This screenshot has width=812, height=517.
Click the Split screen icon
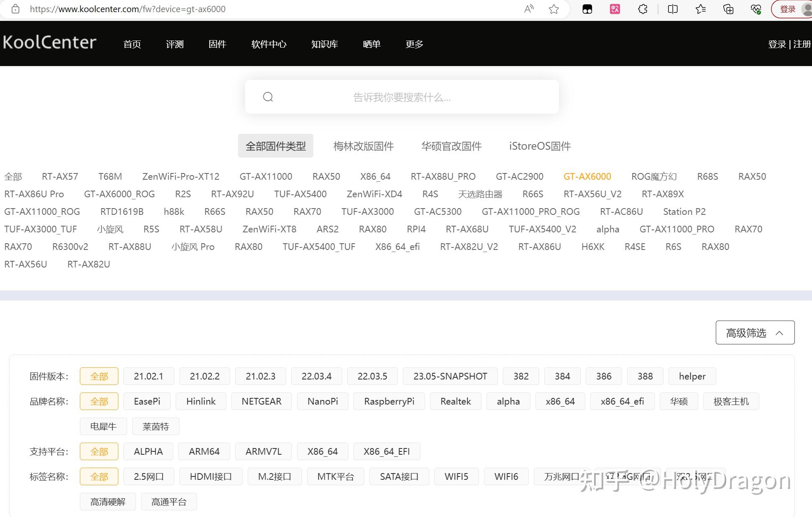(672, 9)
